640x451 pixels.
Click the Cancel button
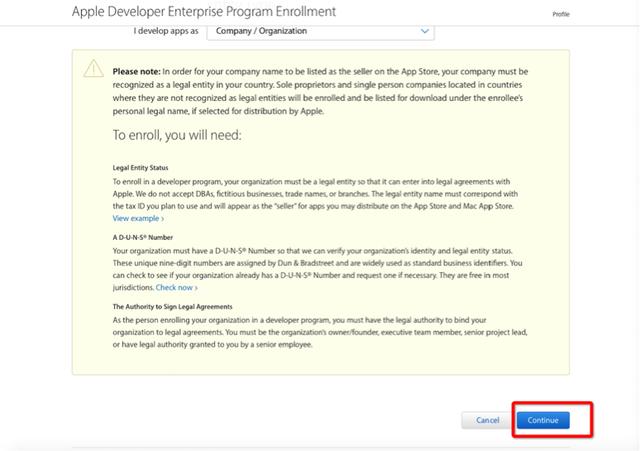487,420
